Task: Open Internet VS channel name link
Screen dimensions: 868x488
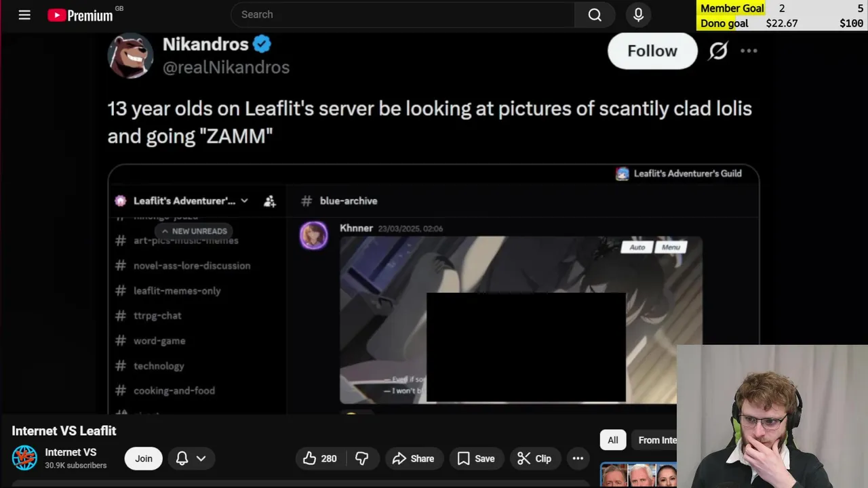Action: click(x=71, y=452)
